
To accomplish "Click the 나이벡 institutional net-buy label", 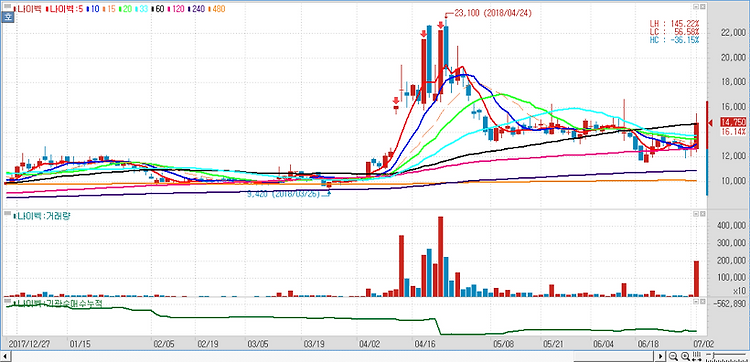I will tap(57, 303).
